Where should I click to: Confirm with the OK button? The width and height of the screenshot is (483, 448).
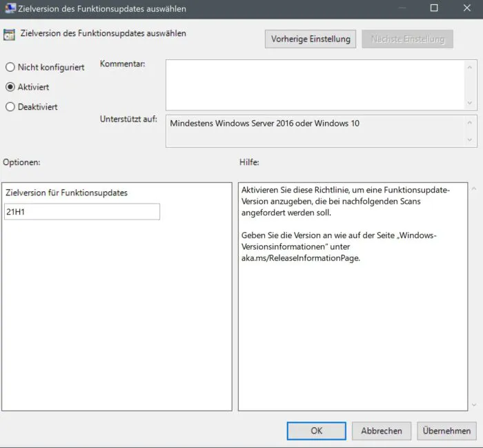(x=316, y=431)
